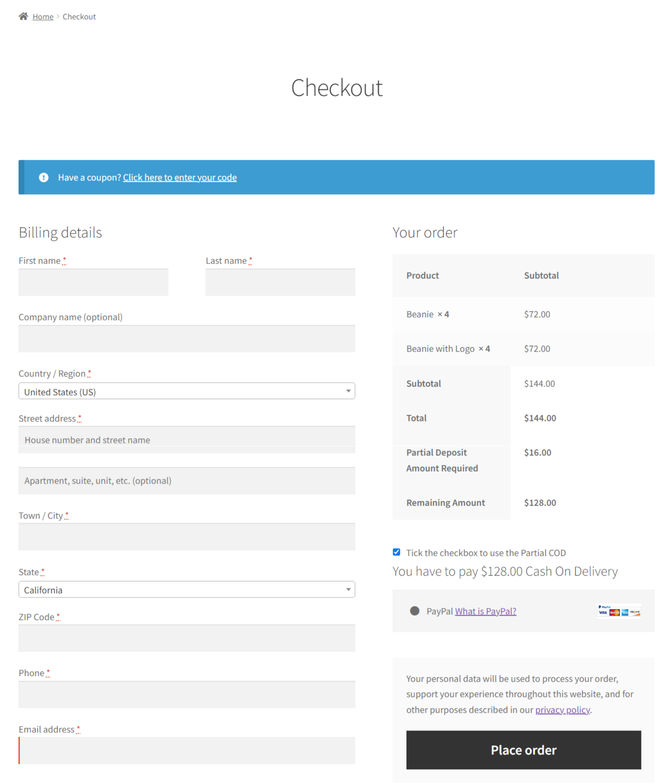
Task: Select Home in the breadcrumb trail
Action: tap(43, 16)
